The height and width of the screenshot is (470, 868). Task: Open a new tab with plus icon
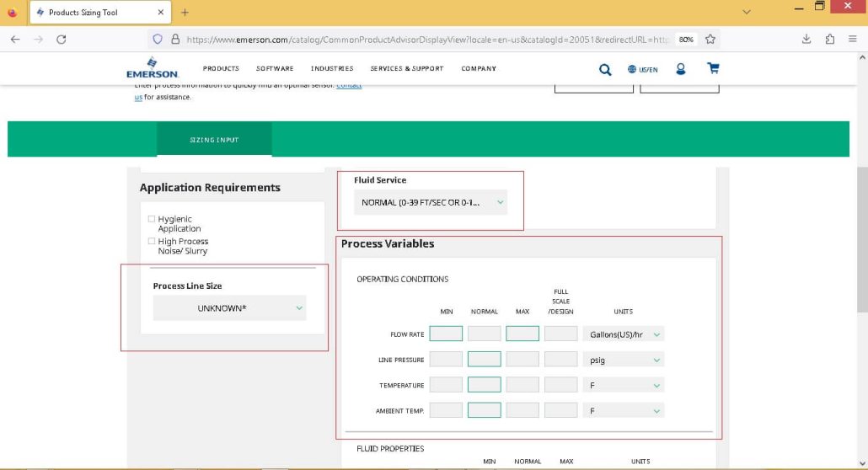pos(185,12)
